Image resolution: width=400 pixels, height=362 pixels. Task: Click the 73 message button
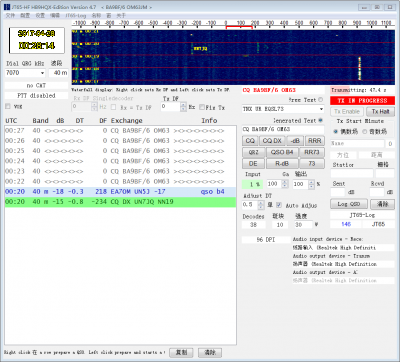[x=312, y=164]
